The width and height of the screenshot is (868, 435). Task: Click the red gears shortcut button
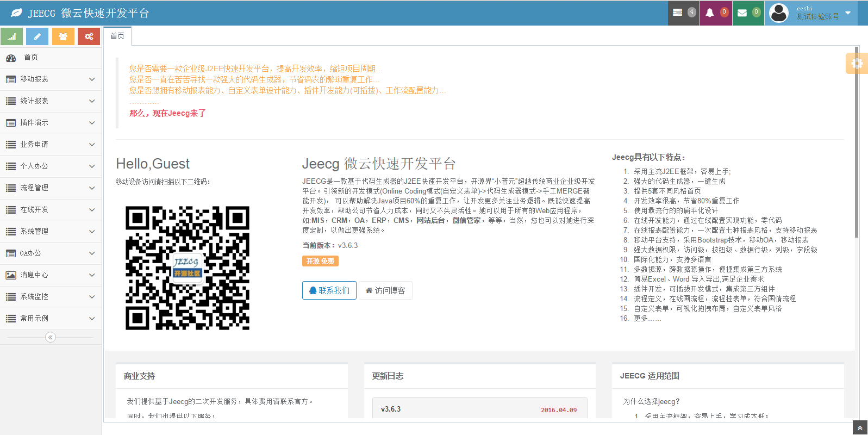[x=89, y=36]
